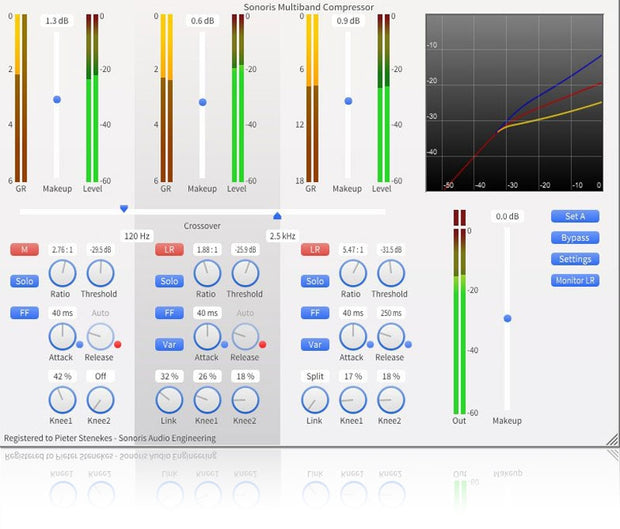Click the low band Makeup slider handle
620x529 pixels.
(57, 99)
